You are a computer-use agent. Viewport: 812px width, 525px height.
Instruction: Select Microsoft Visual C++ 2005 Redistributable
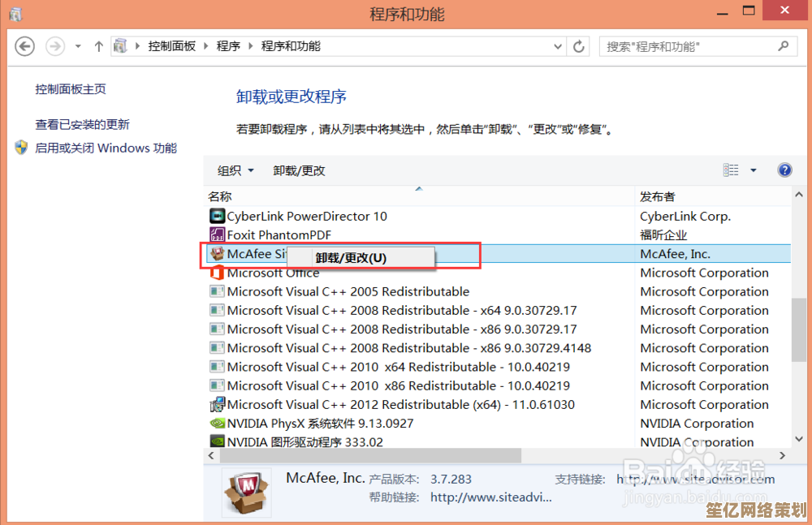tap(348, 291)
